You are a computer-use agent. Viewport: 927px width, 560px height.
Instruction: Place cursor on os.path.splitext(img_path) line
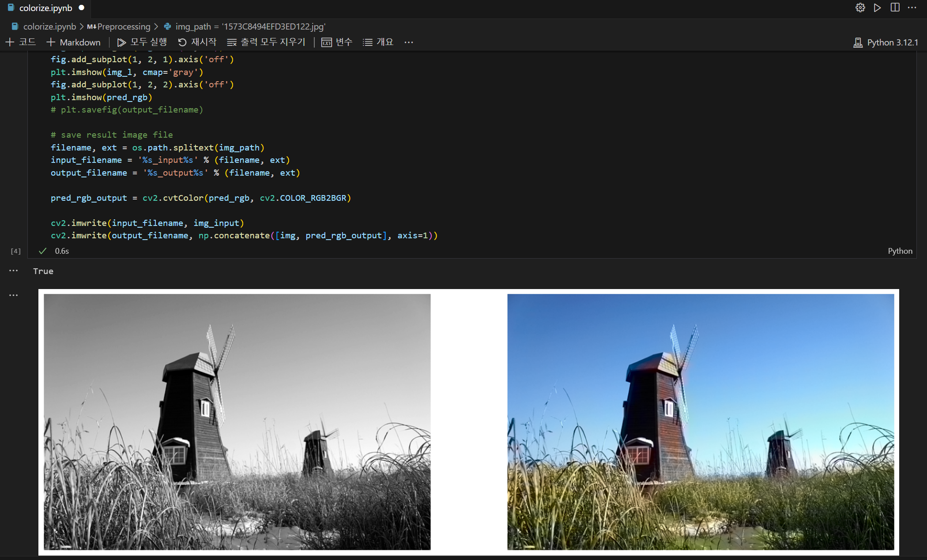(x=158, y=147)
